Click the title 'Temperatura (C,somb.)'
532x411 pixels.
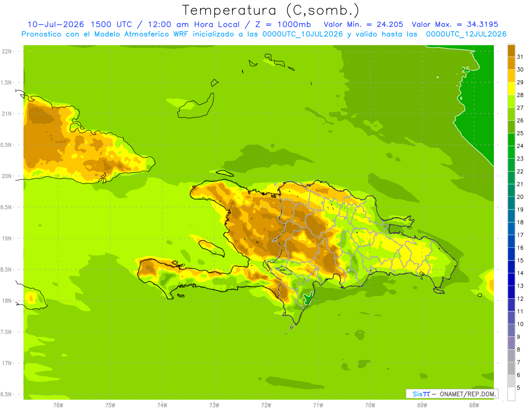click(271, 10)
